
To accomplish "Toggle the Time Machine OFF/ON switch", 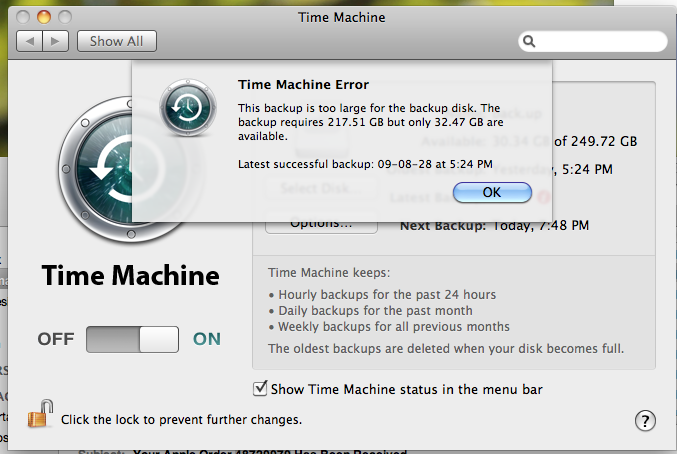I will [x=132, y=339].
